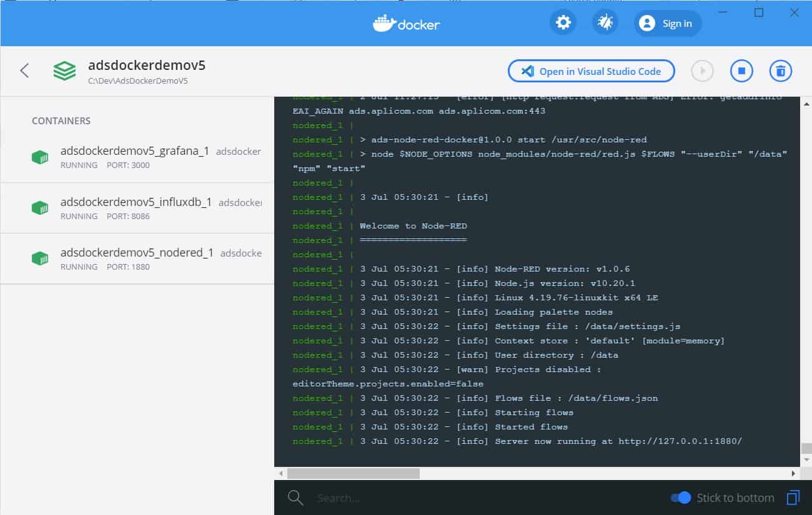The image size is (812, 515).
Task: Click the vertical scrollbar up arrow
Action: pyautogui.click(x=806, y=103)
